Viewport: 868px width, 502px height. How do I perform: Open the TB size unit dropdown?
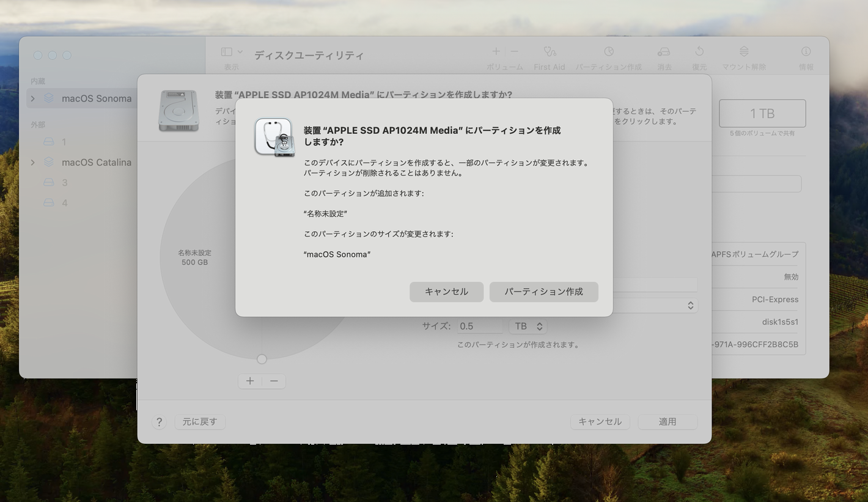tap(528, 327)
